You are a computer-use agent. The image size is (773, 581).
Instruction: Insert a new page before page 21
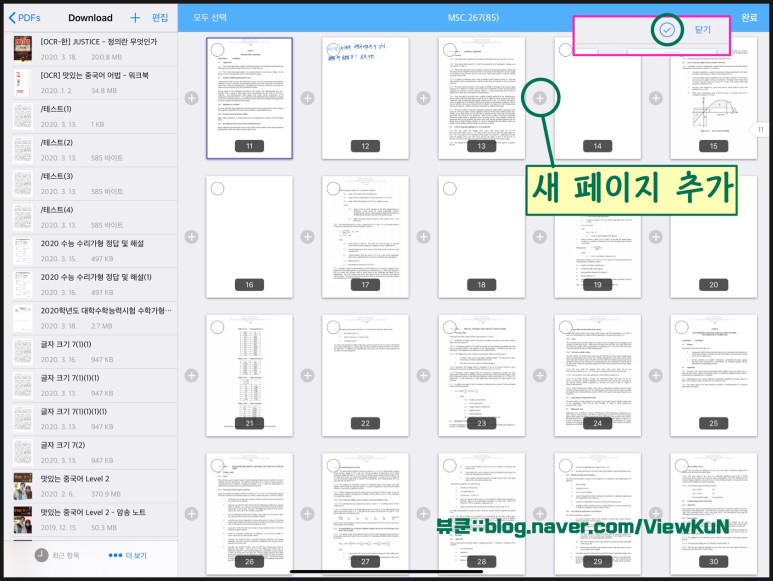click(191, 376)
